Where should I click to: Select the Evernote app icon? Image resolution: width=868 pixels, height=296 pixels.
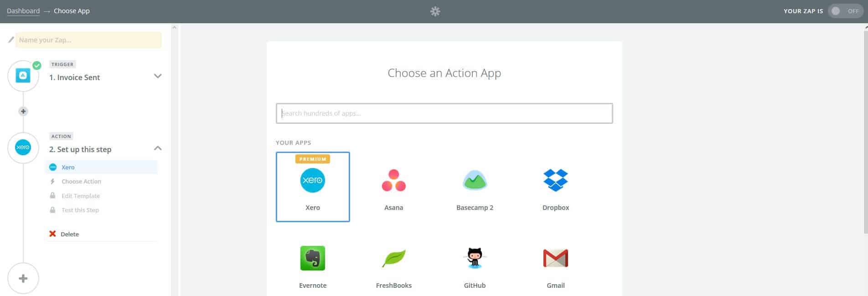point(313,258)
